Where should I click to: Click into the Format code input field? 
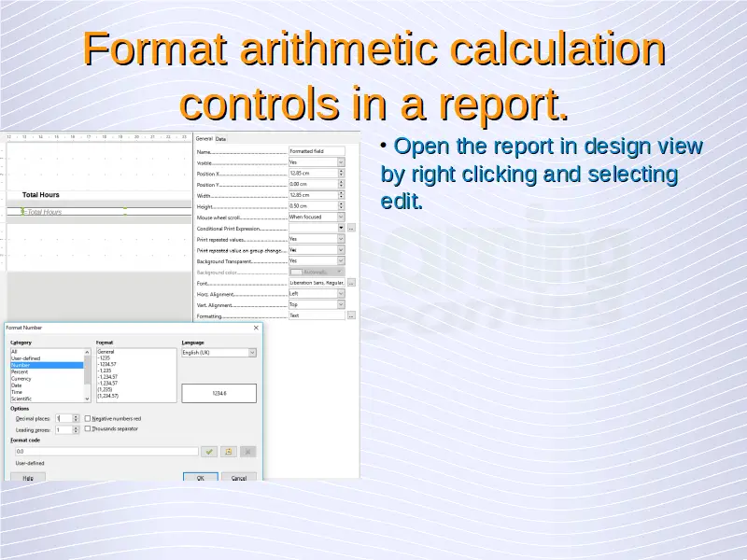[x=106, y=452]
